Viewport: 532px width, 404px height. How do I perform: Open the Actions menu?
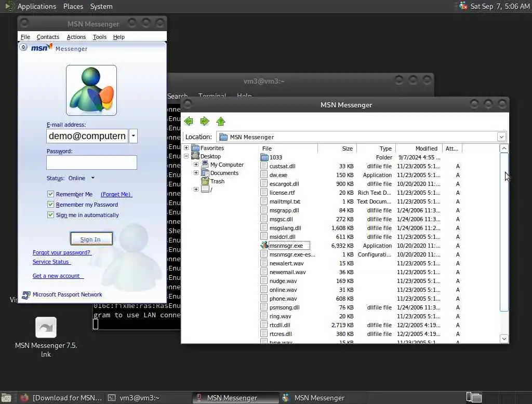click(x=76, y=37)
